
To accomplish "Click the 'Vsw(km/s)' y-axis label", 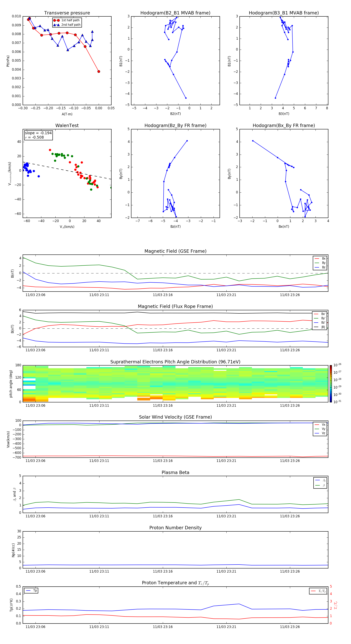I will pyautogui.click(x=8, y=439).
